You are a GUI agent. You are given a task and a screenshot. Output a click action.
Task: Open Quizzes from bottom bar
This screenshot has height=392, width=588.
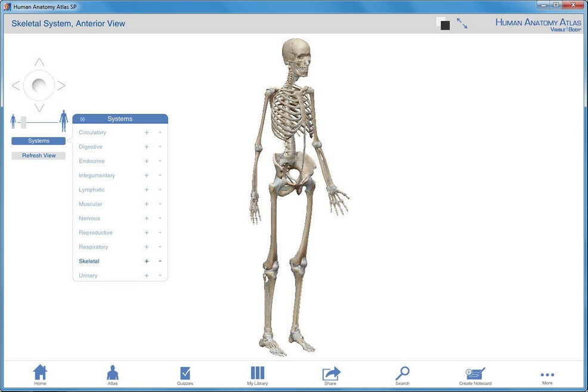coord(185,375)
